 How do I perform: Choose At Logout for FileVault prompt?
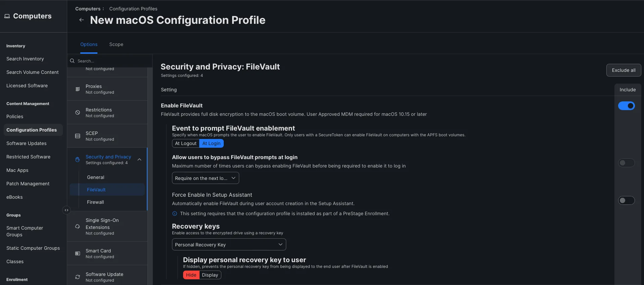tap(186, 144)
